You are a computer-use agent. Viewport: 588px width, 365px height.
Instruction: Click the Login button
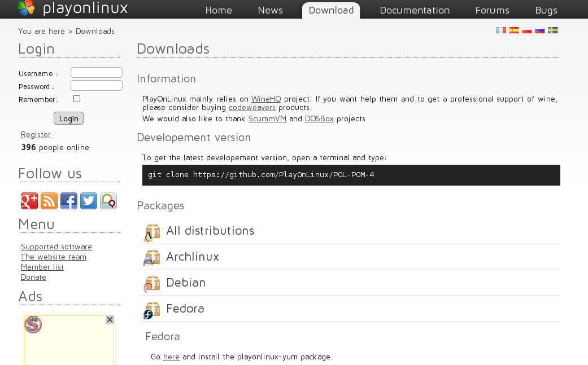click(68, 118)
